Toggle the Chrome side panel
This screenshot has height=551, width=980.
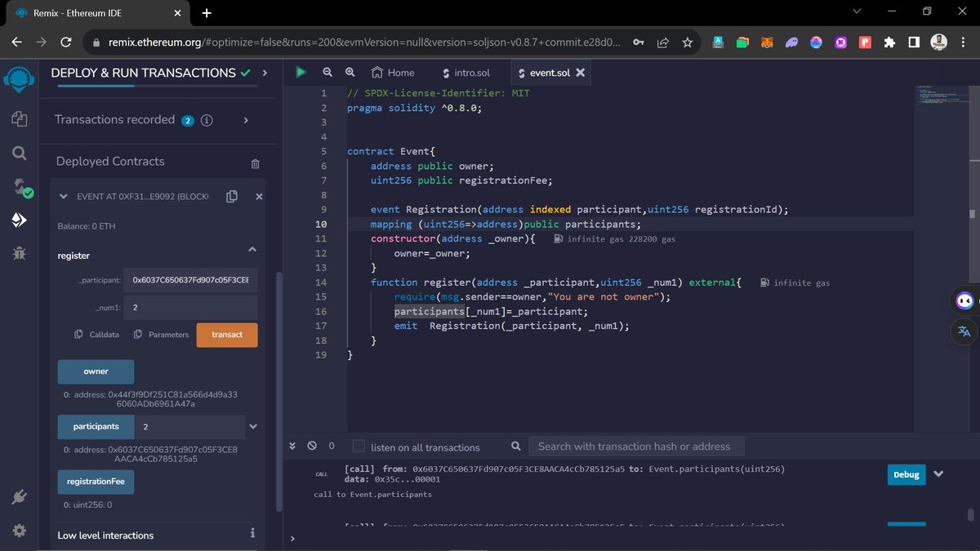tap(914, 42)
